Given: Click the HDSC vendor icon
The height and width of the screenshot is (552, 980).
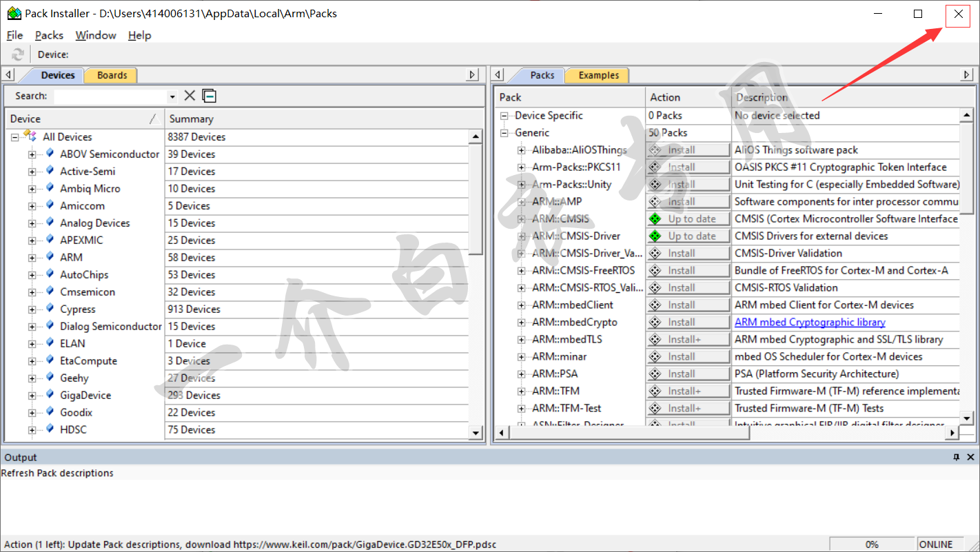Looking at the screenshot, I should point(50,429).
